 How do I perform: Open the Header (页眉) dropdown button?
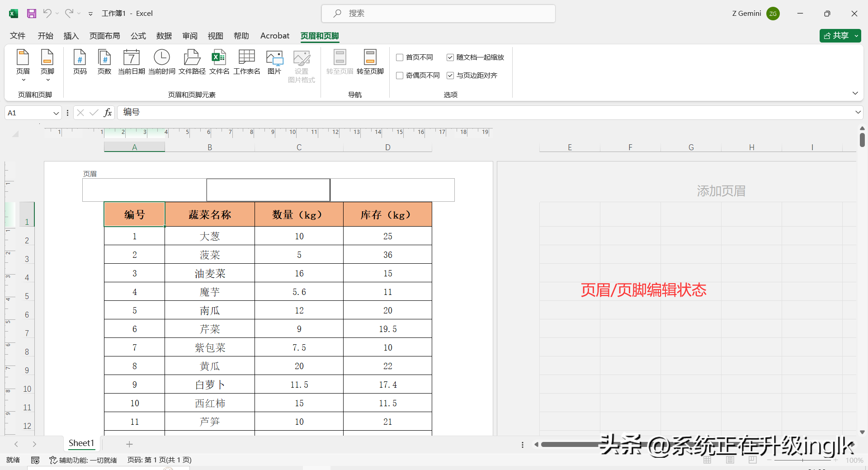click(x=23, y=65)
